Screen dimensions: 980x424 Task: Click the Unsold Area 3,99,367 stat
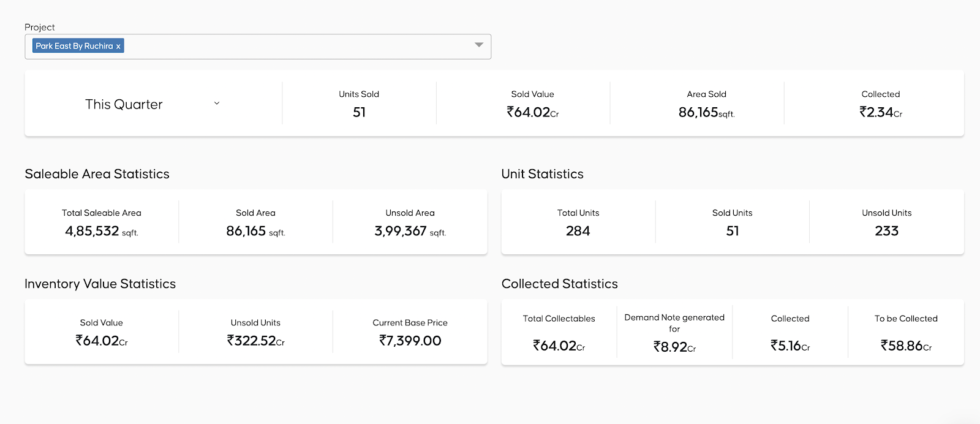410,231
